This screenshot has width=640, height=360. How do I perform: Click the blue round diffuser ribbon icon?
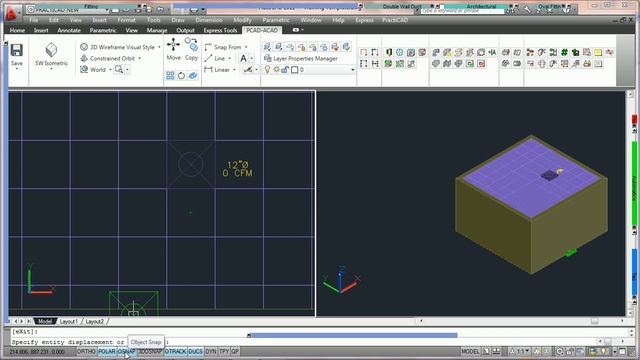[x=400, y=52]
